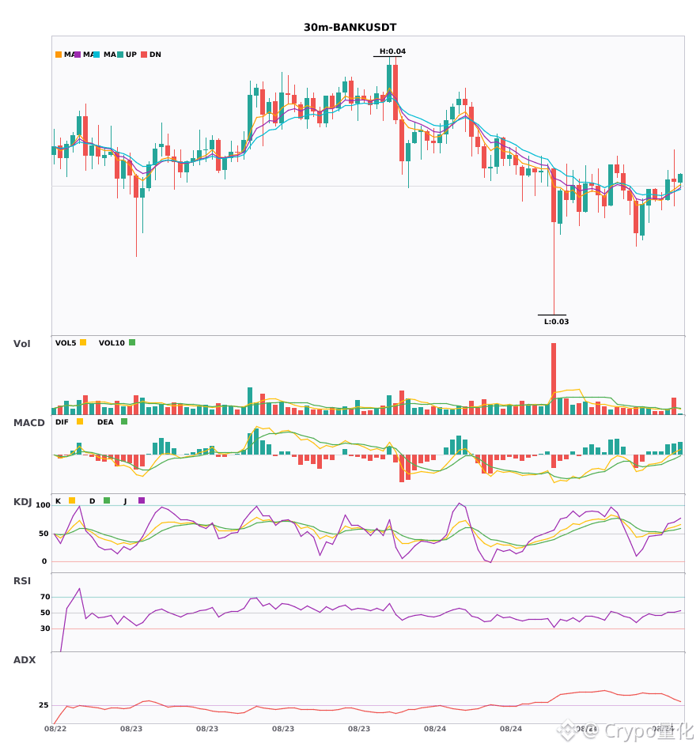Viewport: 700px width, 751px height.
Task: Click the 100 value on KDJ axis
Action: click(x=44, y=505)
